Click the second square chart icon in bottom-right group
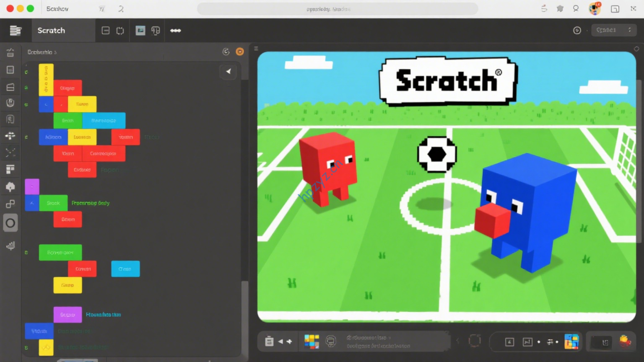 tap(527, 342)
